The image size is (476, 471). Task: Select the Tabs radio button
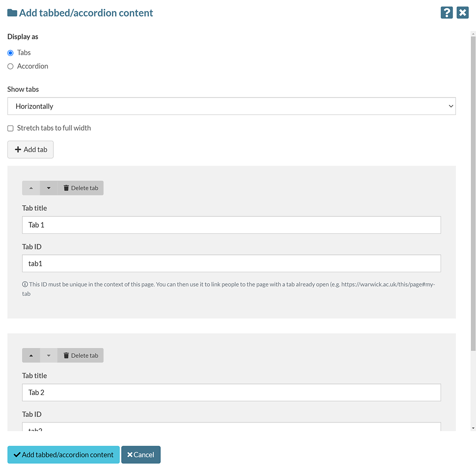10,52
